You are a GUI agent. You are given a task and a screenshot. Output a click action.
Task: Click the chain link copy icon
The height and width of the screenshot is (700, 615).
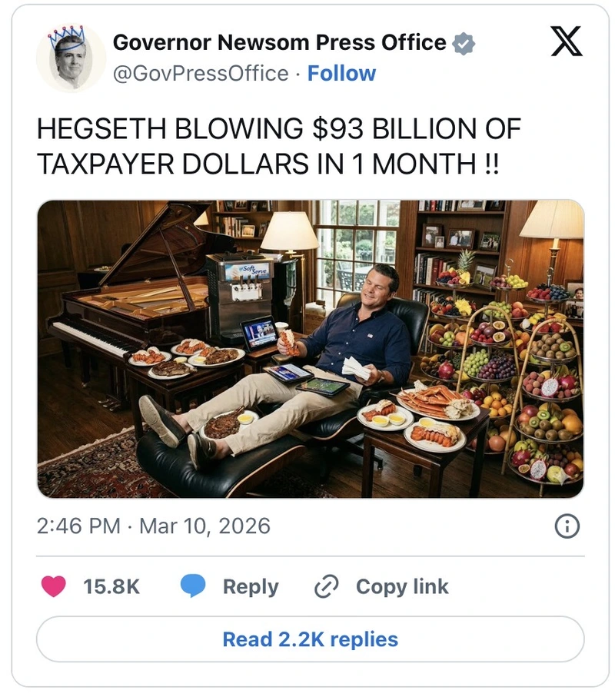(327, 587)
